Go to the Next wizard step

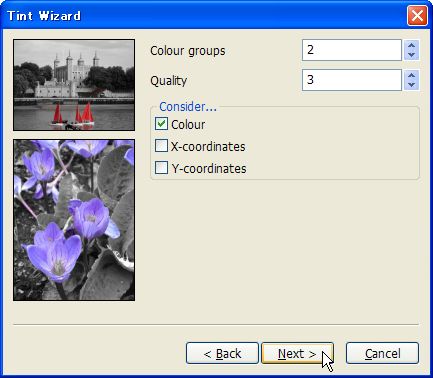coord(297,353)
